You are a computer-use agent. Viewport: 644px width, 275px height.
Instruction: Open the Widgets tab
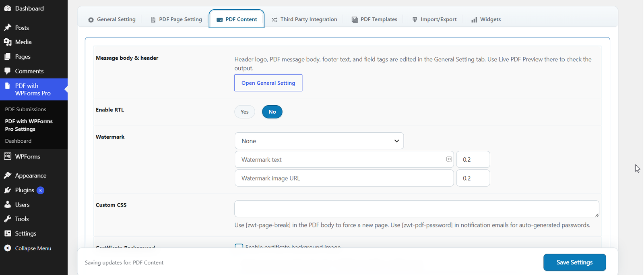(x=486, y=19)
